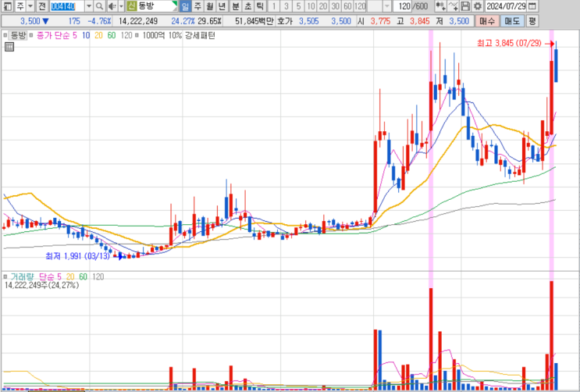Switch to the 분 minute chart tab

tap(235, 6)
